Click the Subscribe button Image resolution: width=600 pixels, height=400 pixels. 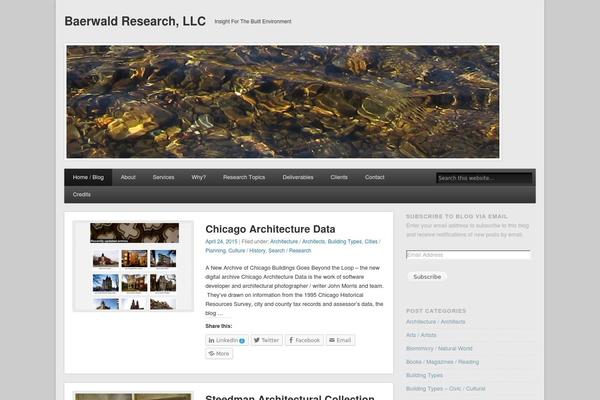click(x=427, y=276)
